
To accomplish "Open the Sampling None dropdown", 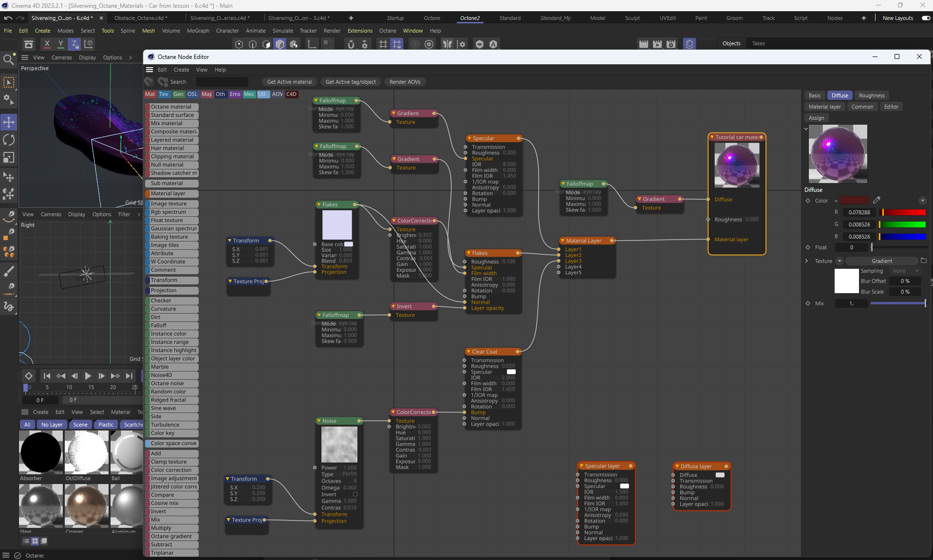I will click(x=905, y=271).
